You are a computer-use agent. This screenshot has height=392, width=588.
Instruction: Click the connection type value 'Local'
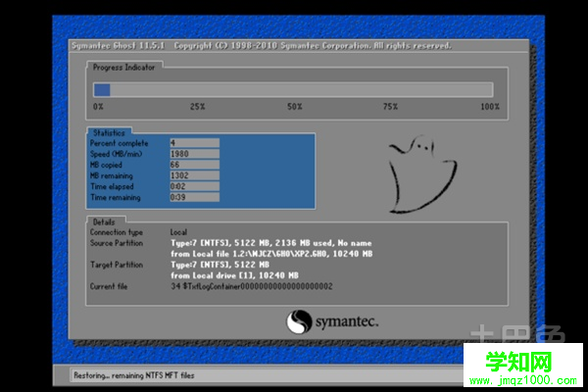tap(178, 232)
